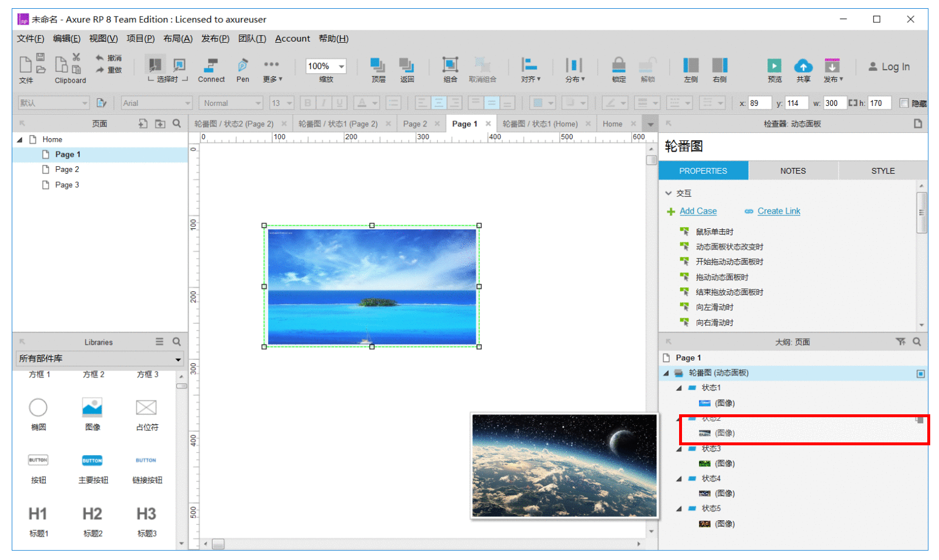
Task: Close the Page 1 canvas tab
Action: pos(488,123)
